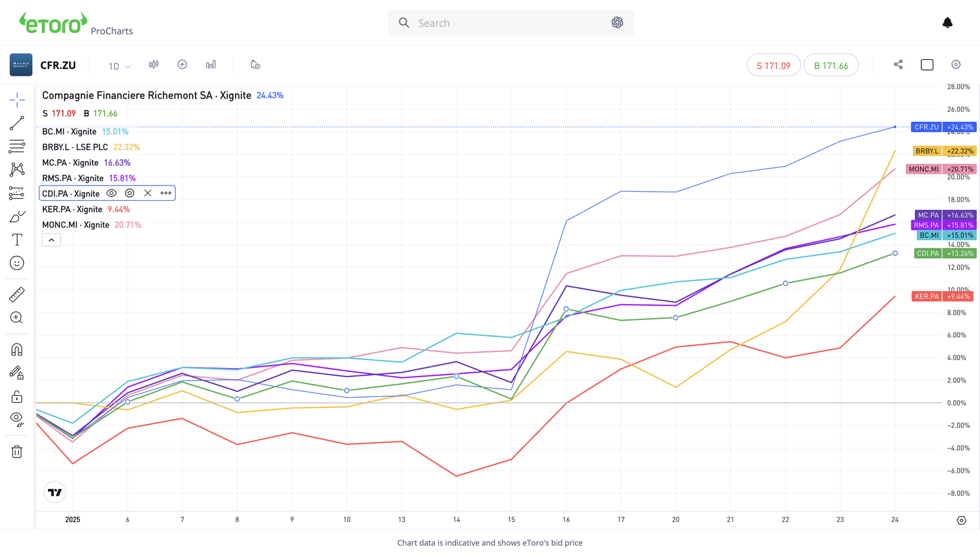Activate the zoom in tool
The width and height of the screenshot is (980, 555).
coord(17,318)
